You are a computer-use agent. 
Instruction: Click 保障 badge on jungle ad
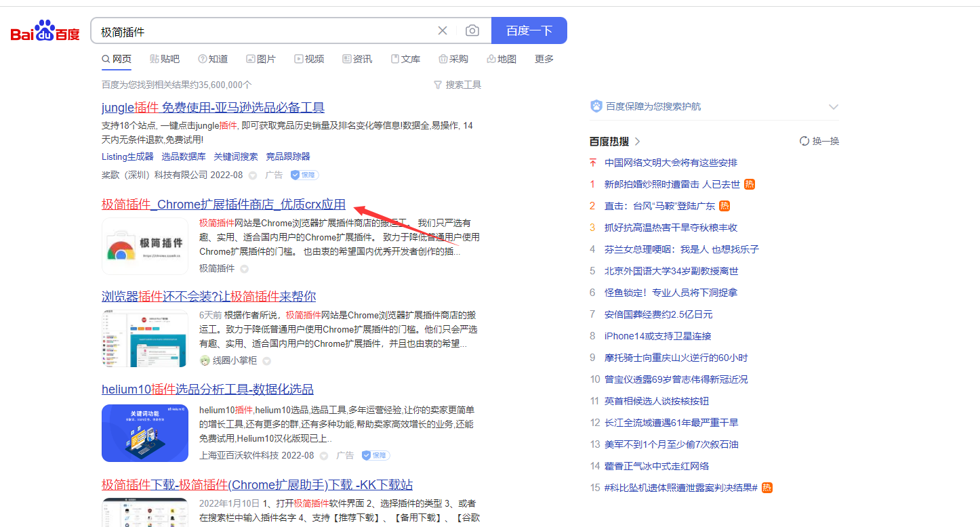304,175
